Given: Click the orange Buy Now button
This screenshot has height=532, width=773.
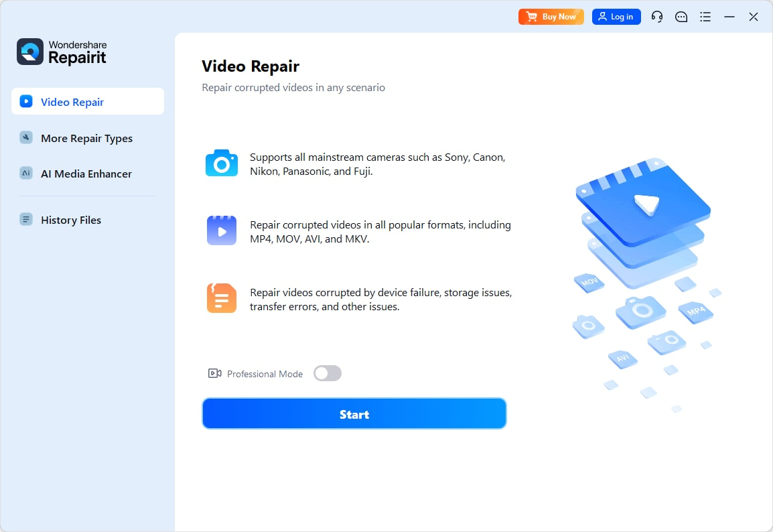Looking at the screenshot, I should 551,17.
